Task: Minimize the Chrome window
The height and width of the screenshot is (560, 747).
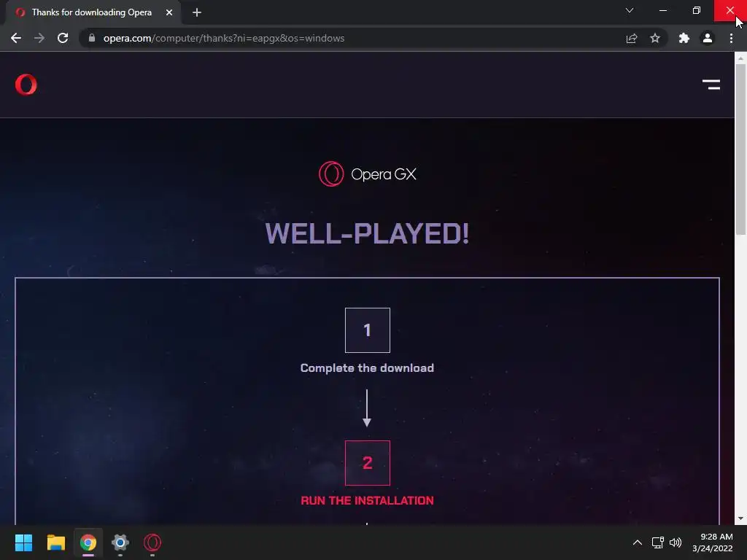Action: click(662, 10)
